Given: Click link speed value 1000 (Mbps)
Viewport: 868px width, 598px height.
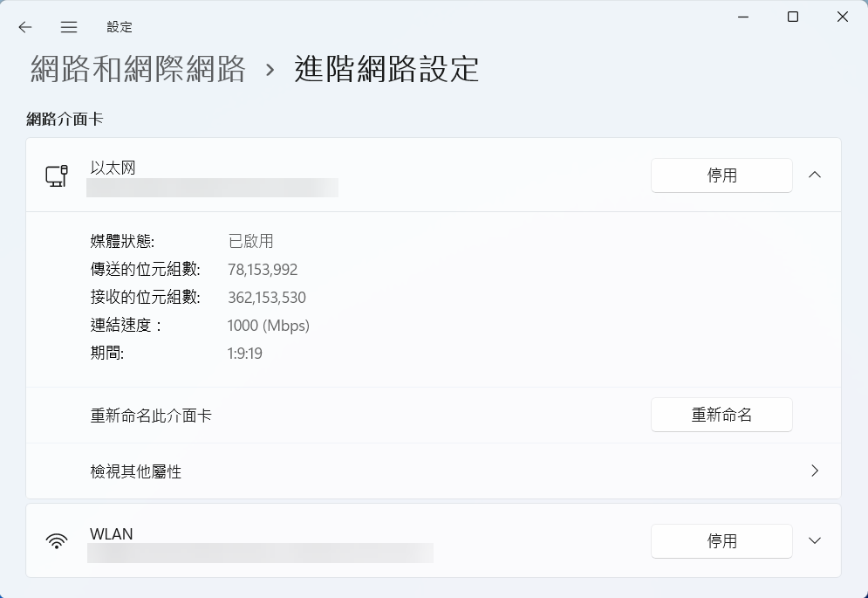Looking at the screenshot, I should [269, 326].
